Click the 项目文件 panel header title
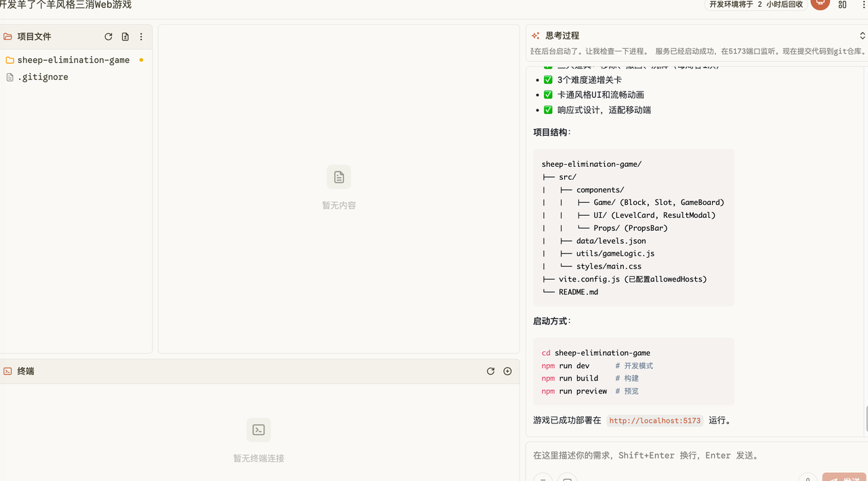This screenshot has width=868, height=481. coord(34,37)
